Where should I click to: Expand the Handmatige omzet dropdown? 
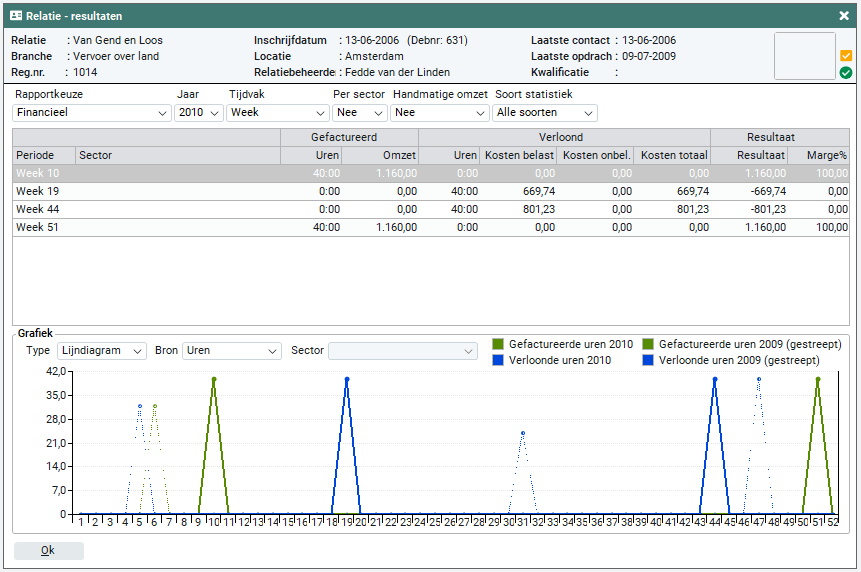440,113
